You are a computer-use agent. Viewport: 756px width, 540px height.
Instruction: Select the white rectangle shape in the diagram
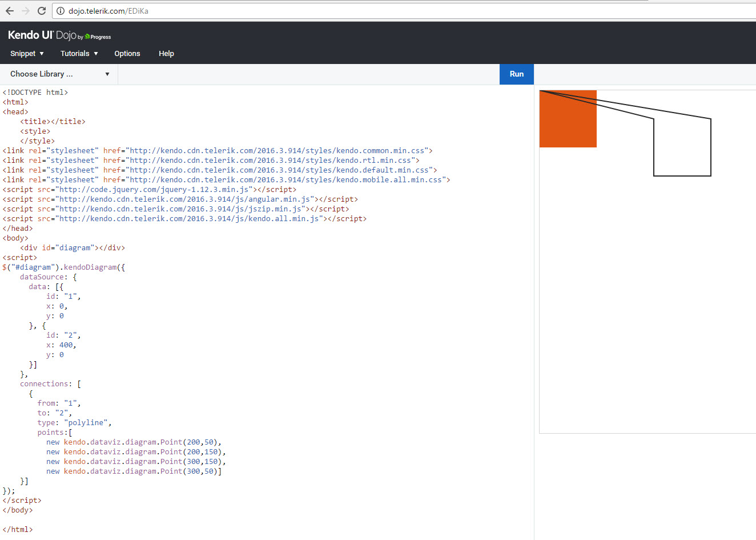682,147
